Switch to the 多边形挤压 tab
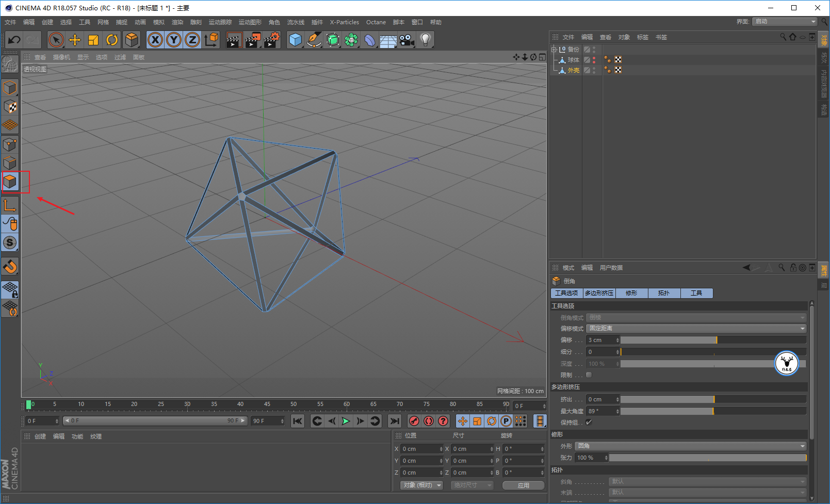This screenshot has height=504, width=830. [599, 293]
